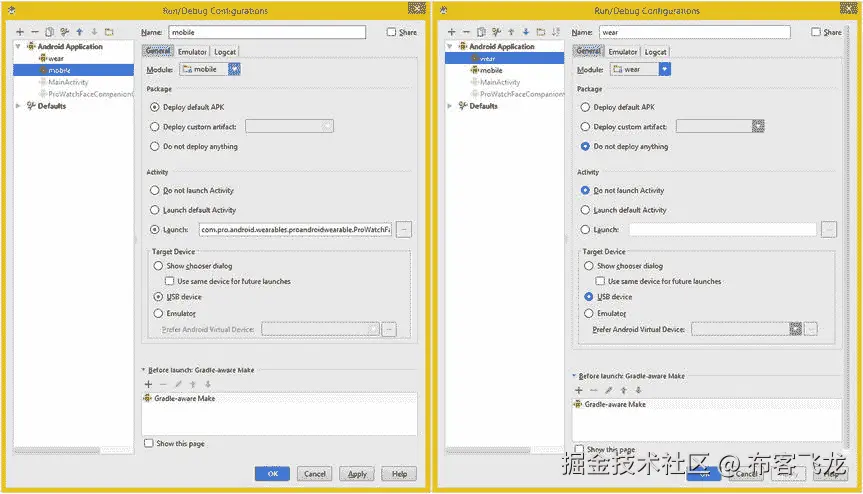Move before-launch task down in left dialog
863x494 pixels.
pyautogui.click(x=208, y=384)
